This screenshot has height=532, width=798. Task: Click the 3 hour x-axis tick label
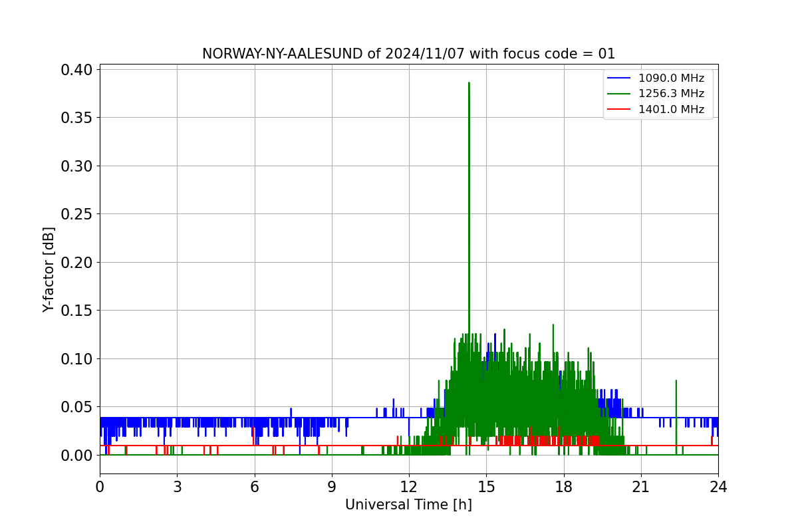coord(177,487)
